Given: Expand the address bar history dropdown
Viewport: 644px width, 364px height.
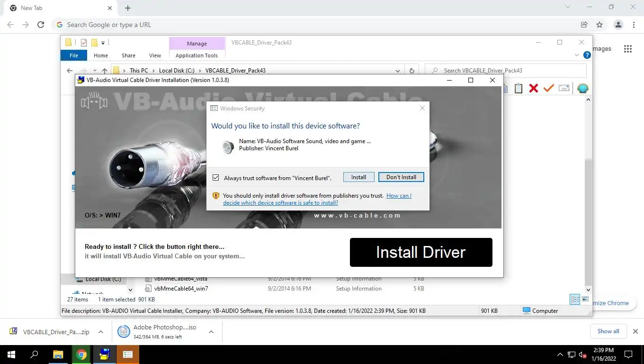Looking at the screenshot, I should tap(398, 71).
